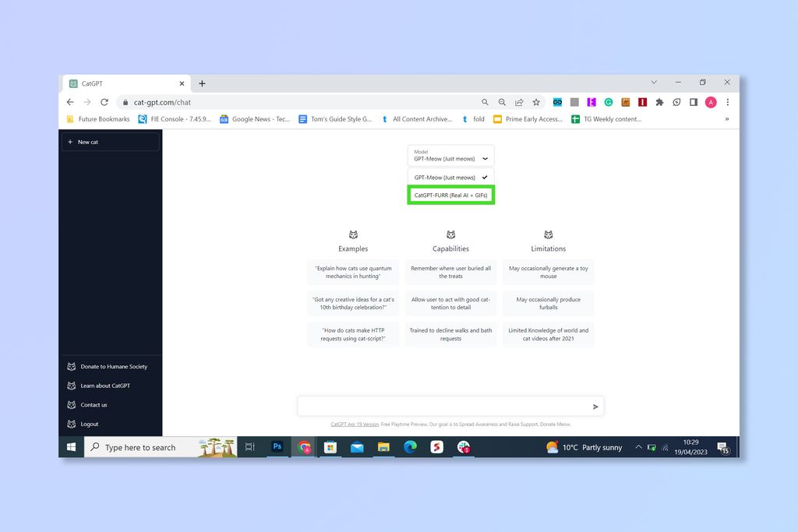Expand the bookmarks overflow chevron
This screenshot has height=532, width=798.
[x=726, y=118]
